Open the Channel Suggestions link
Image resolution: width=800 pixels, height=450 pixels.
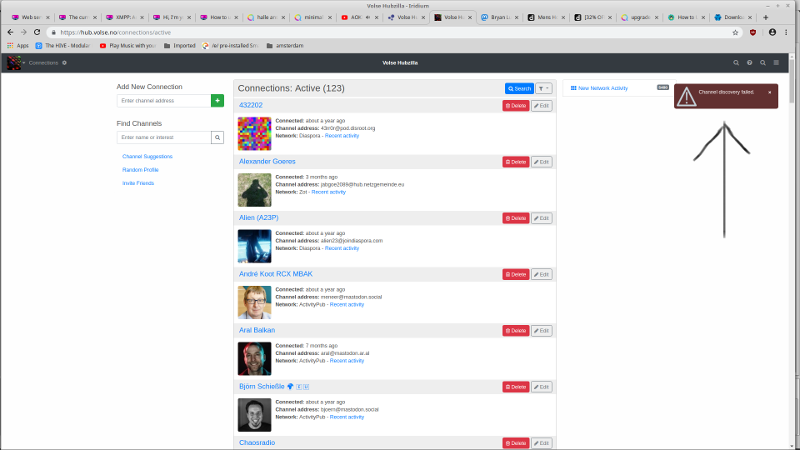coord(147,157)
